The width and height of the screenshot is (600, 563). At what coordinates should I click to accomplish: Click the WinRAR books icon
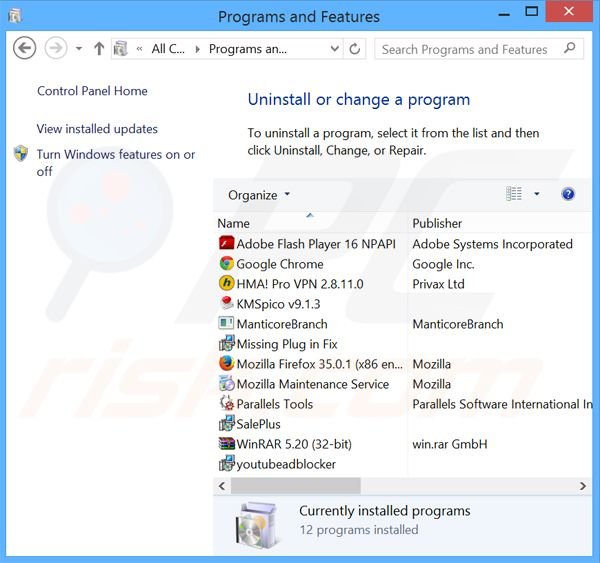pyautogui.click(x=226, y=443)
